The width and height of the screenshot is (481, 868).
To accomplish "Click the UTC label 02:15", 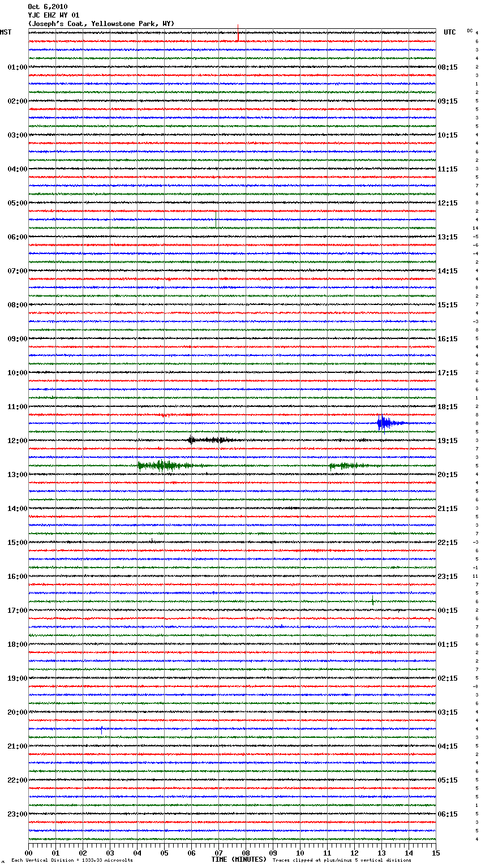I will click(x=448, y=678).
